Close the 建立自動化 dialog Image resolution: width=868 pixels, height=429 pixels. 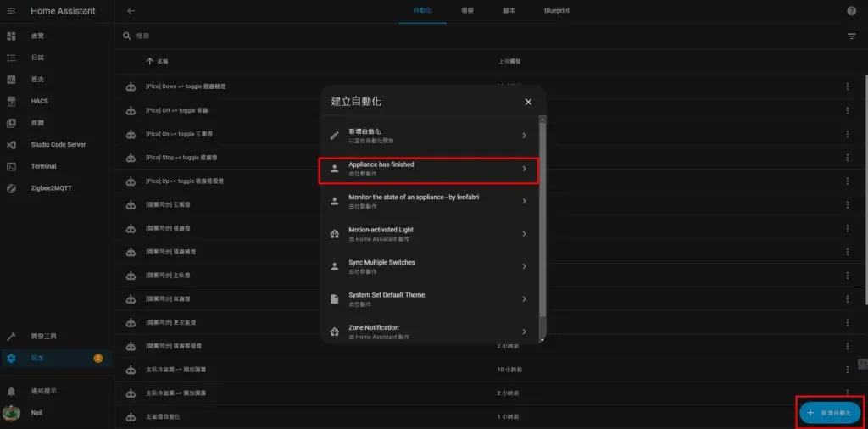point(528,102)
